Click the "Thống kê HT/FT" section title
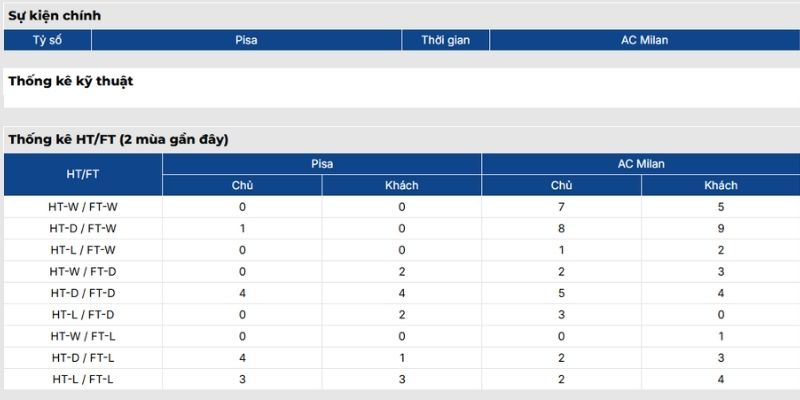The width and height of the screenshot is (800, 400). click(x=118, y=139)
